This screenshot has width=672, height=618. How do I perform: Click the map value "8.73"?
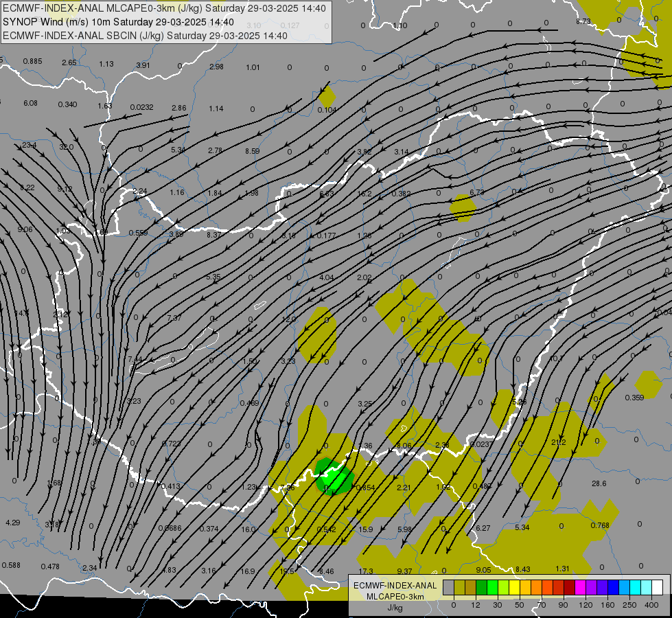pos(583,21)
